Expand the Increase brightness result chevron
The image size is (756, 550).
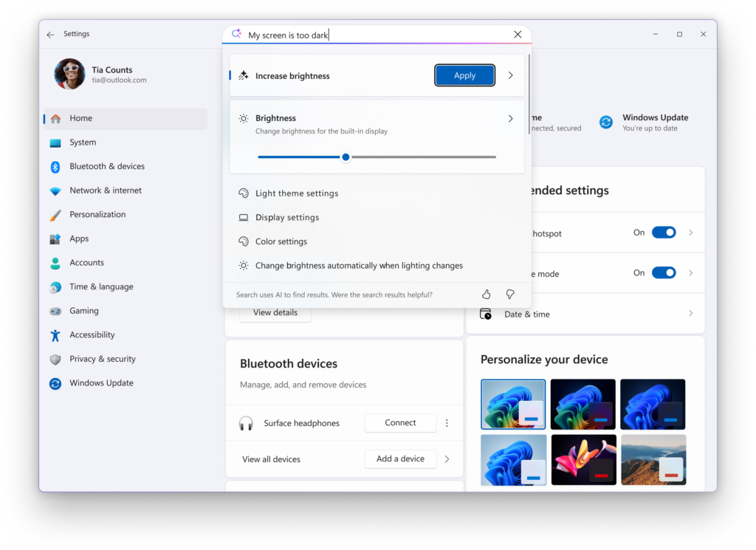510,75
